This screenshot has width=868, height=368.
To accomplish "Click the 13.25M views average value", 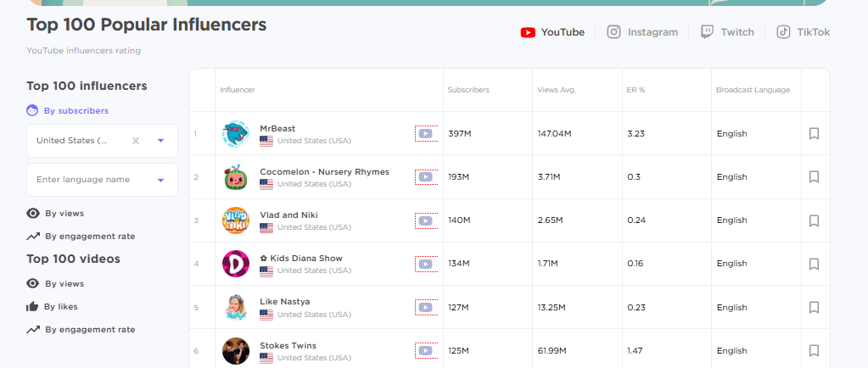I will 552,307.
